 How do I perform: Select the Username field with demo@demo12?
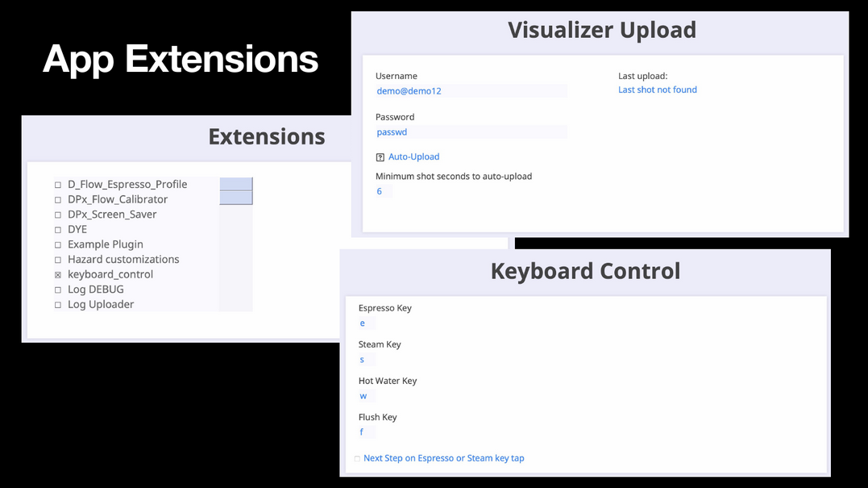coord(471,91)
